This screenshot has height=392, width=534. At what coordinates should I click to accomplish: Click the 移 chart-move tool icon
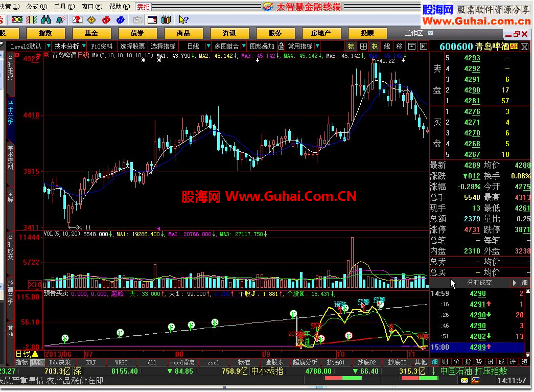point(400,46)
